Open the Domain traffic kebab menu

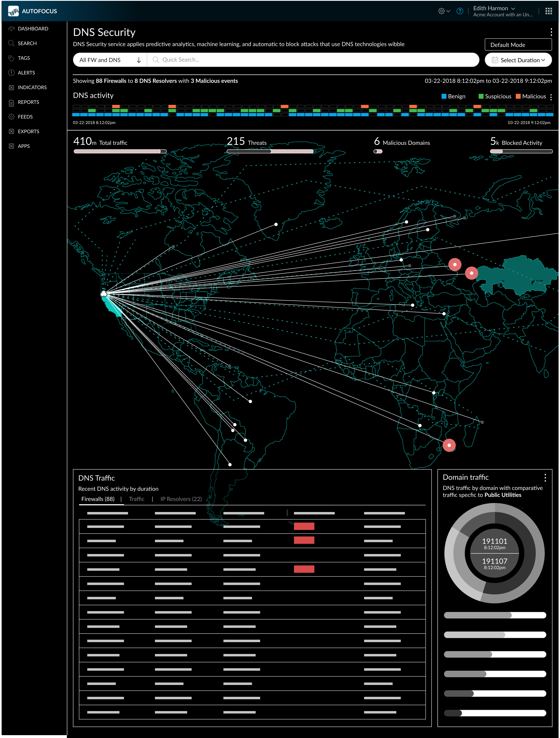click(545, 478)
